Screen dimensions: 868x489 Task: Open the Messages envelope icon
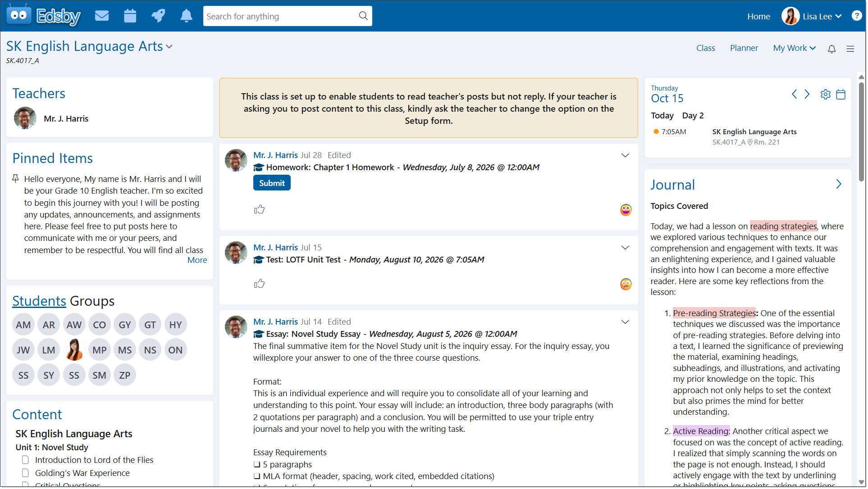click(x=102, y=16)
